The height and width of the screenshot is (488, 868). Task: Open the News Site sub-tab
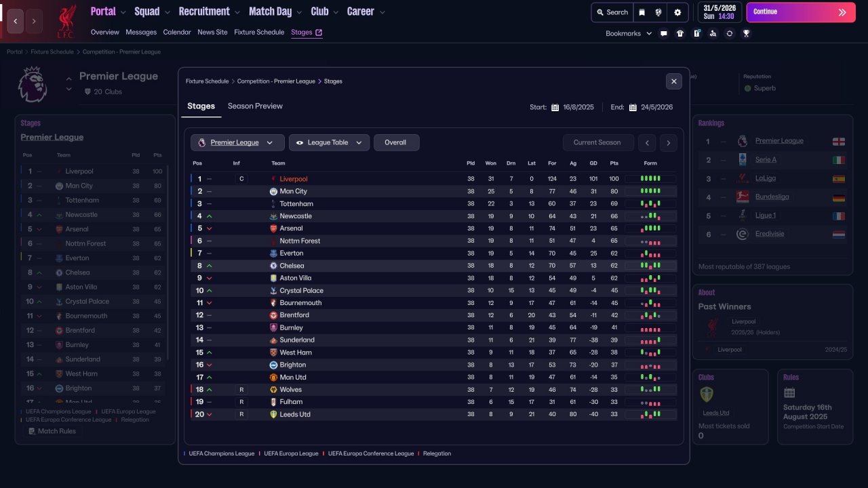[x=213, y=32]
